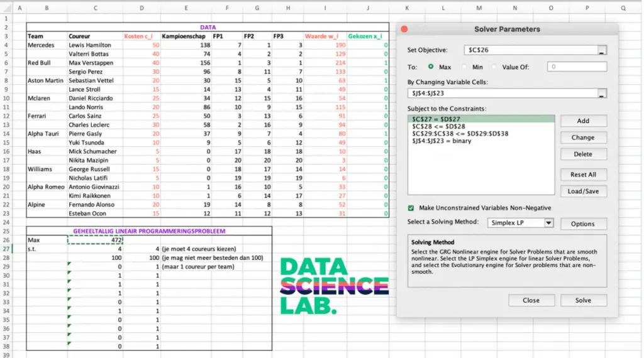Click the Change constraint button
The image size is (644, 358).
tap(583, 138)
